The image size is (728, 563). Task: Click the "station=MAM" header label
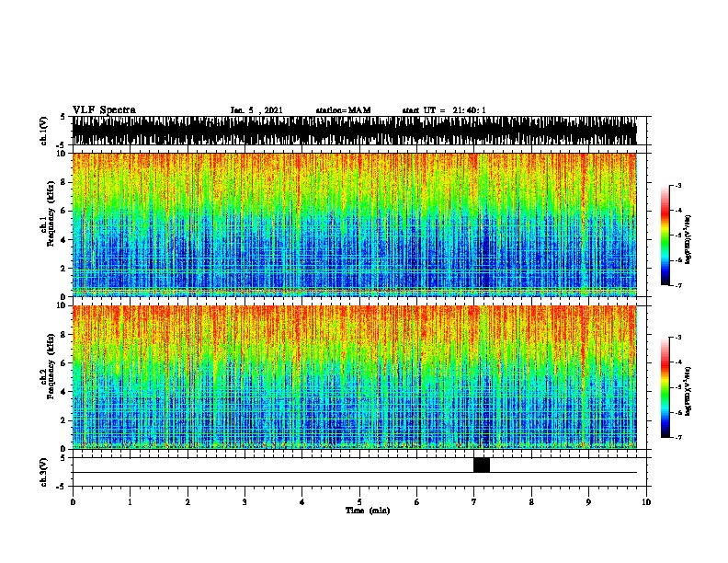343,110
